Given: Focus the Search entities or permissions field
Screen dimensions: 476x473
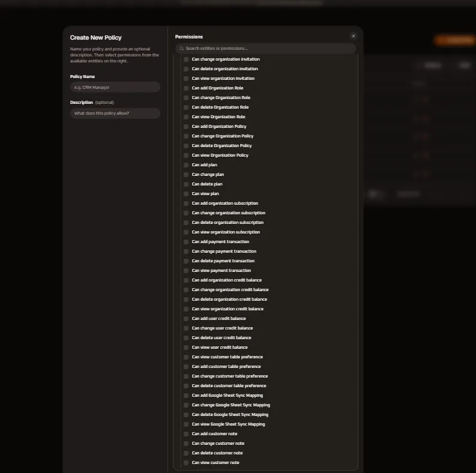Looking at the screenshot, I should point(265,48).
